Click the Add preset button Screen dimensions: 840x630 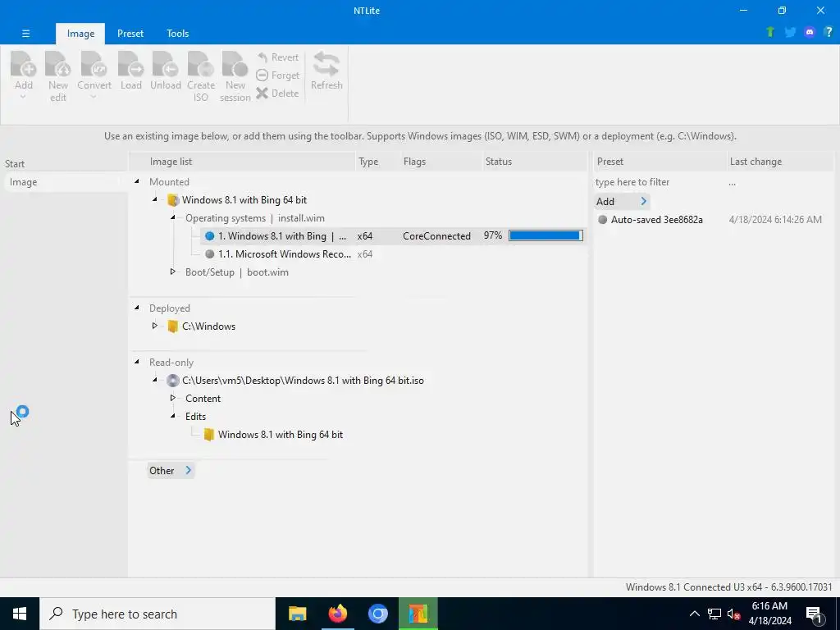(622, 202)
